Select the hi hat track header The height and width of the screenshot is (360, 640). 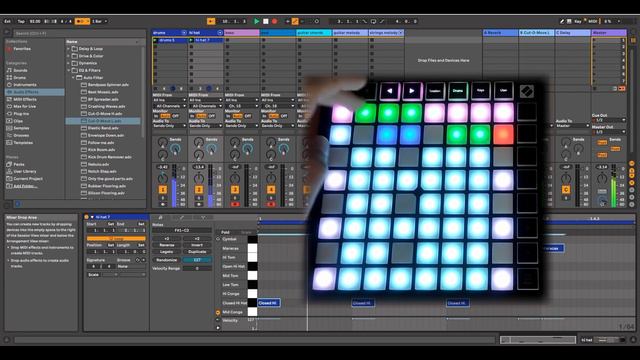pyautogui.click(x=206, y=33)
